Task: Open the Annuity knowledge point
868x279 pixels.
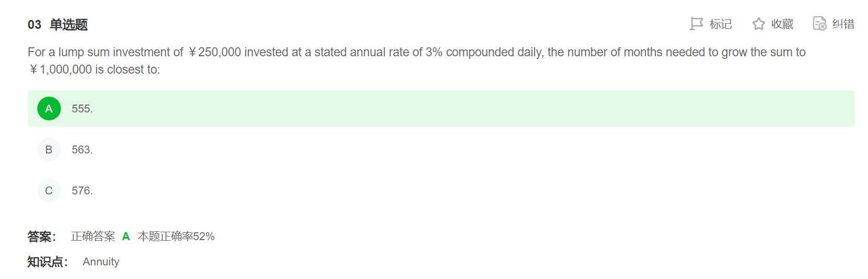Action: click(101, 262)
